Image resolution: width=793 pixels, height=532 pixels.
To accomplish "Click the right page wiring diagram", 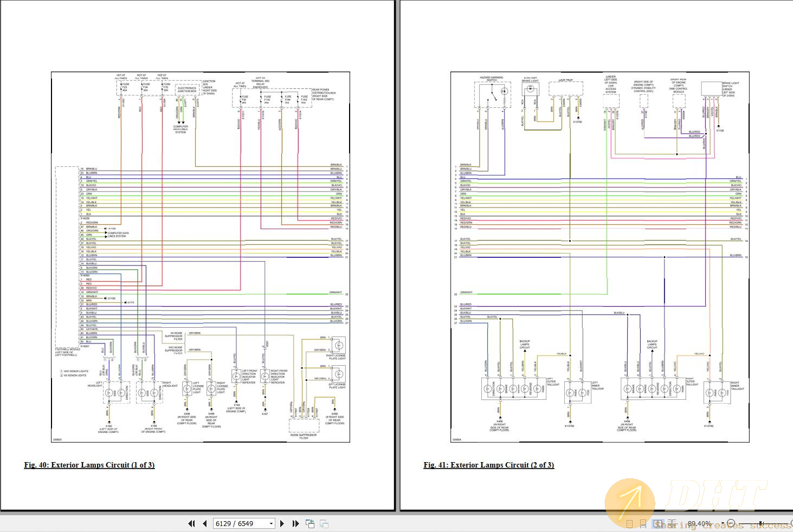I will pyautogui.click(x=600, y=257).
